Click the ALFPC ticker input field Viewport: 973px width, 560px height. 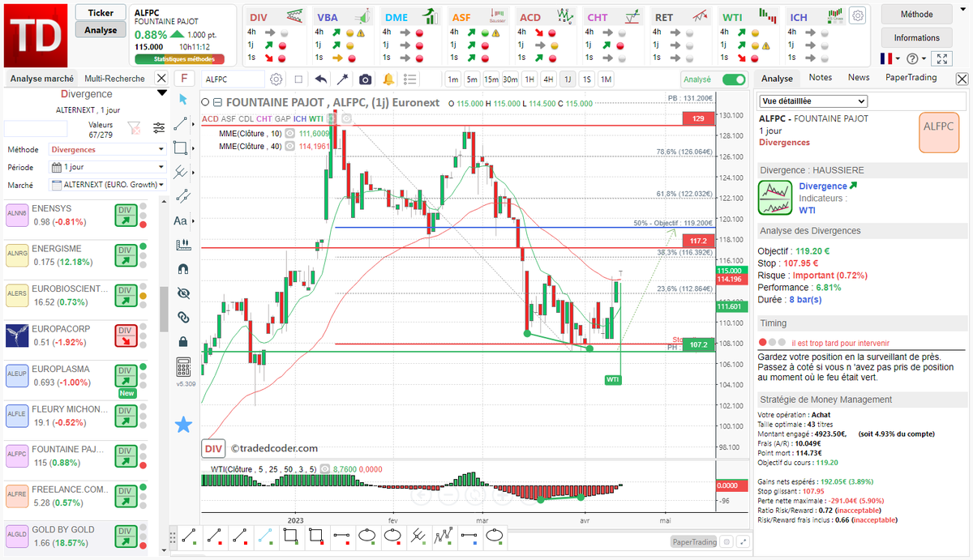coord(234,79)
